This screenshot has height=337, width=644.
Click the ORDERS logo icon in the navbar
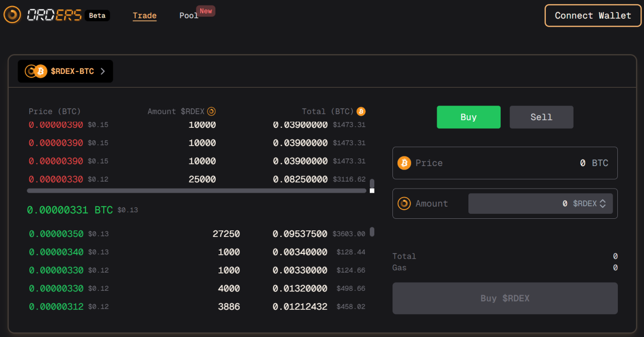(12, 15)
